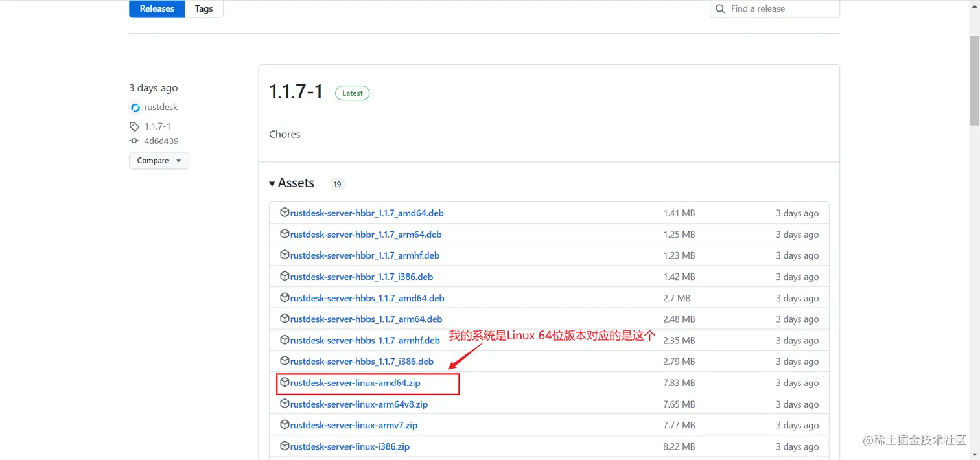Click package icon for hbbs_1.1.7_amd64.deb

(x=285, y=297)
